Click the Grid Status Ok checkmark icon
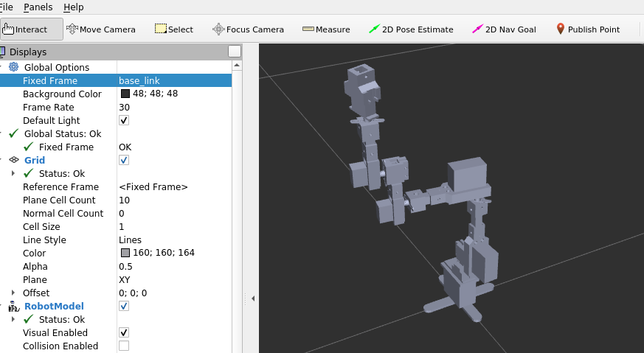Viewport: 644px width, 353px height. pyautogui.click(x=28, y=173)
